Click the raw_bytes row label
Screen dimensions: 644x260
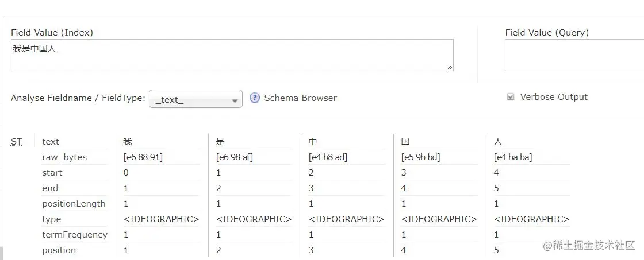click(x=64, y=157)
